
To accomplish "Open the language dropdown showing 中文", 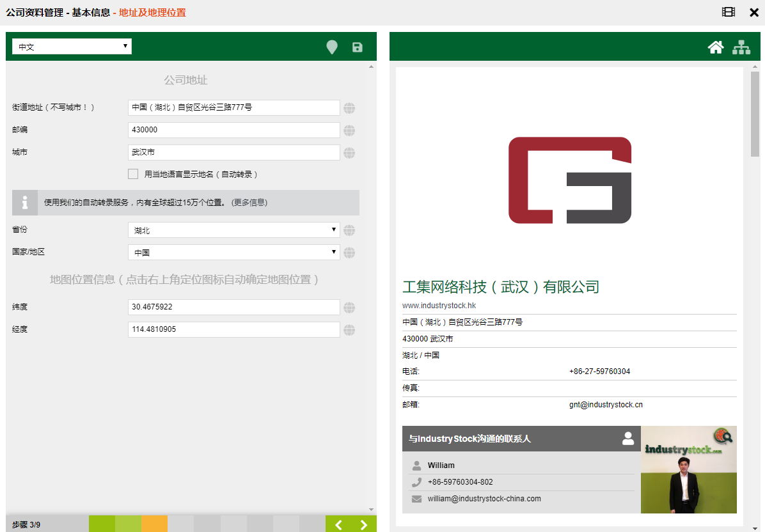I will coord(72,47).
